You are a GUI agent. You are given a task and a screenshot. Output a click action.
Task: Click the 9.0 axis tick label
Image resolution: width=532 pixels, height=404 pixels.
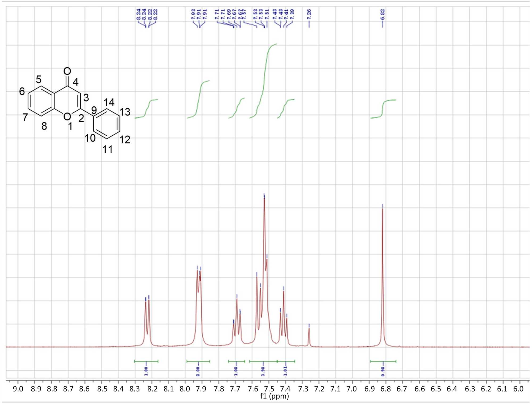18,389
